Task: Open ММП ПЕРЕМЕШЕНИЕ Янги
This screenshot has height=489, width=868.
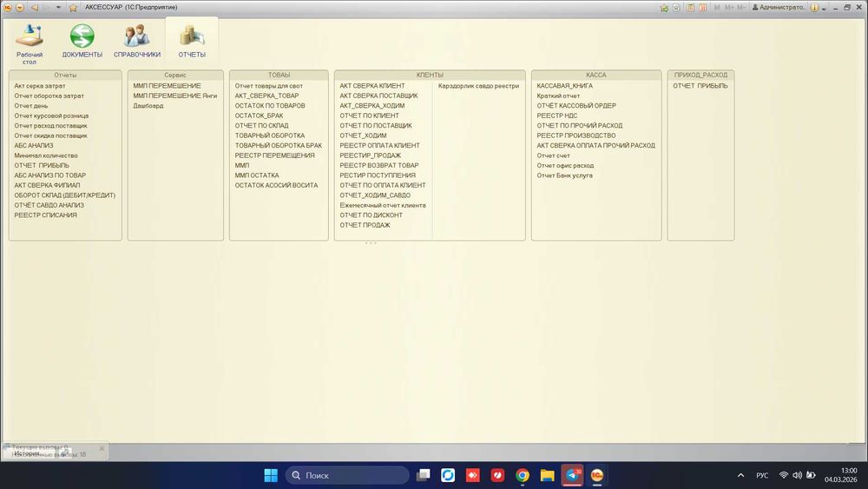Action: [175, 96]
